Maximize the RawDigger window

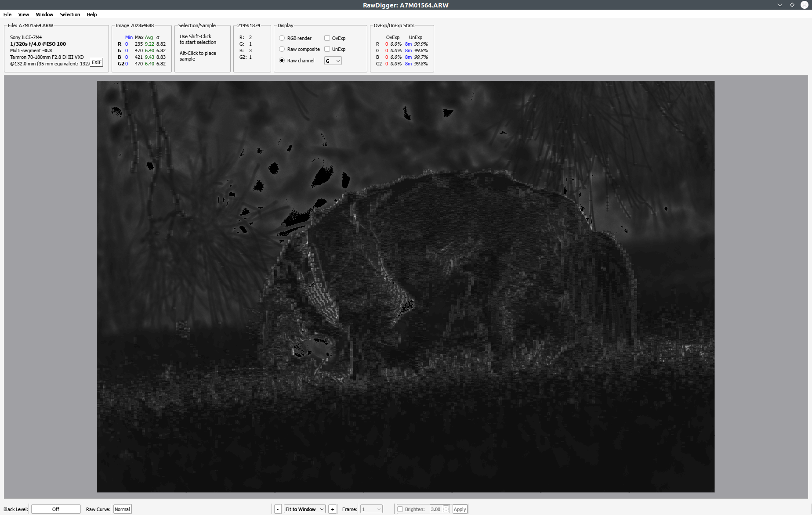[792, 5]
